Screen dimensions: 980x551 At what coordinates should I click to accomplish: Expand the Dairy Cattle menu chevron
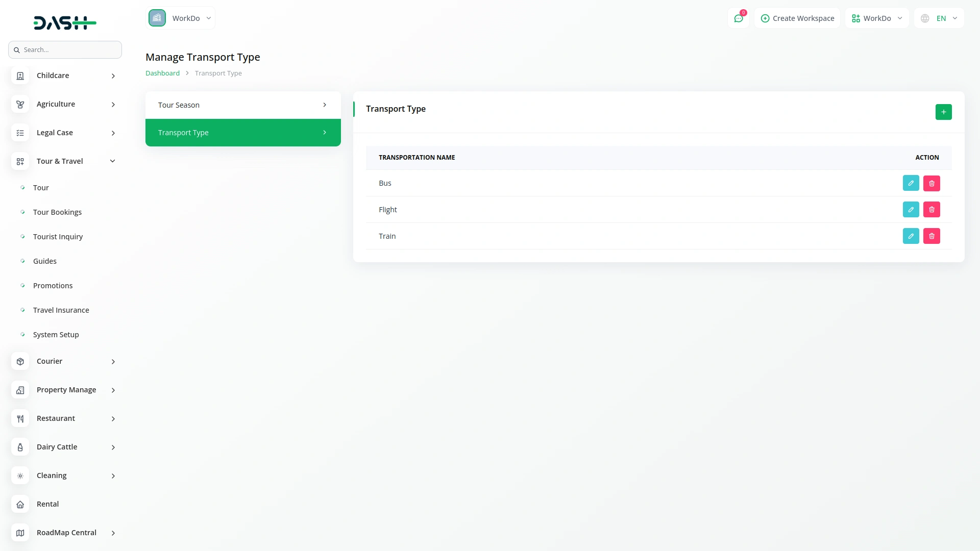113,447
